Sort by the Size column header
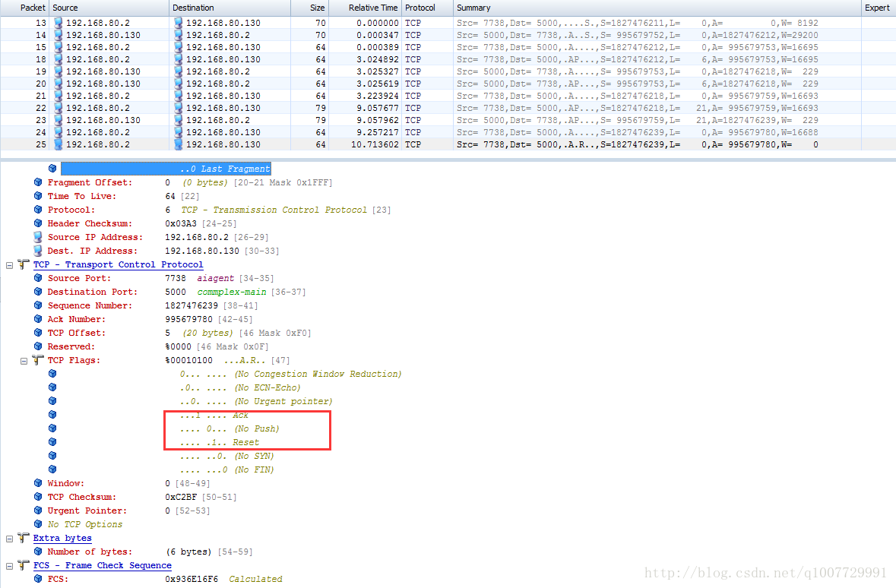896x588 pixels. point(310,8)
